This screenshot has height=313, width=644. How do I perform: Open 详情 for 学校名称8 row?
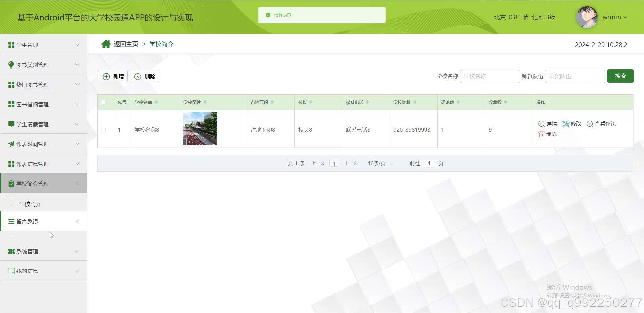[x=548, y=124]
